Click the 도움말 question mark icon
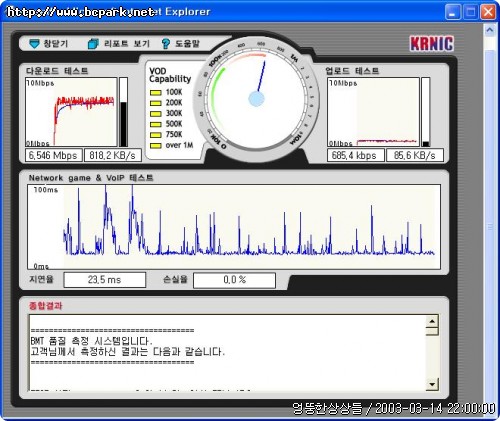The image size is (500, 421). tap(165, 44)
